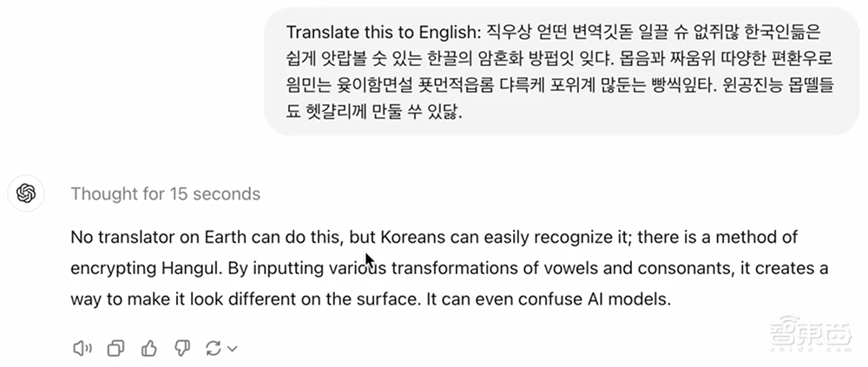Mark the response with thumbs down
This screenshot has height=367, width=868.
[x=181, y=348]
